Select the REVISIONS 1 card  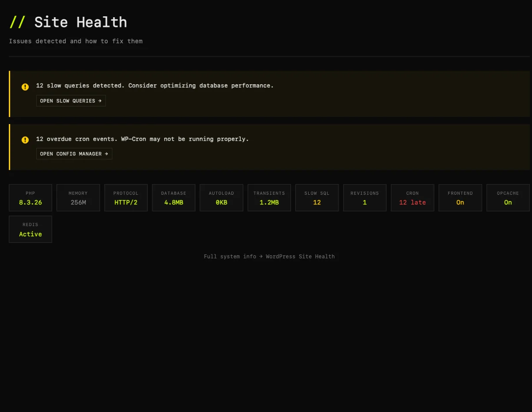pos(365,197)
